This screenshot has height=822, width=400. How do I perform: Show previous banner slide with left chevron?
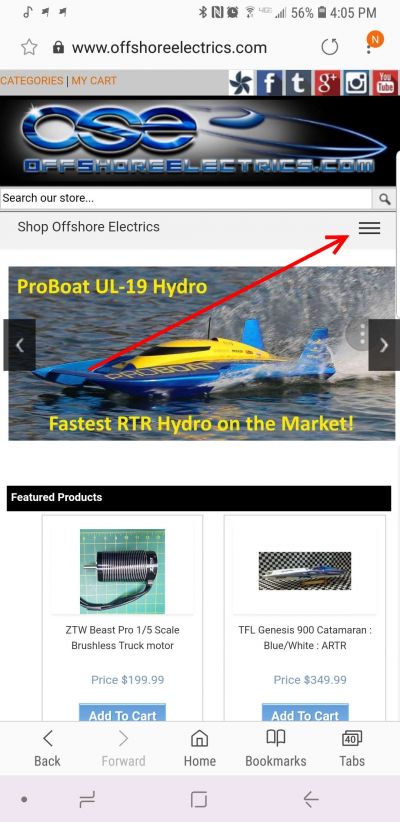click(19, 345)
